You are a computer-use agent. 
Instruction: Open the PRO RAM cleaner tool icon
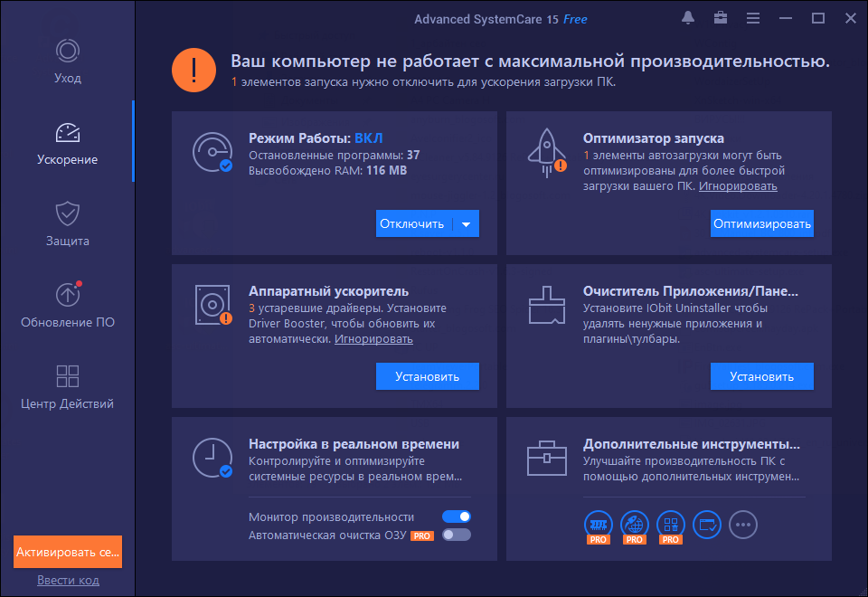[599, 526]
